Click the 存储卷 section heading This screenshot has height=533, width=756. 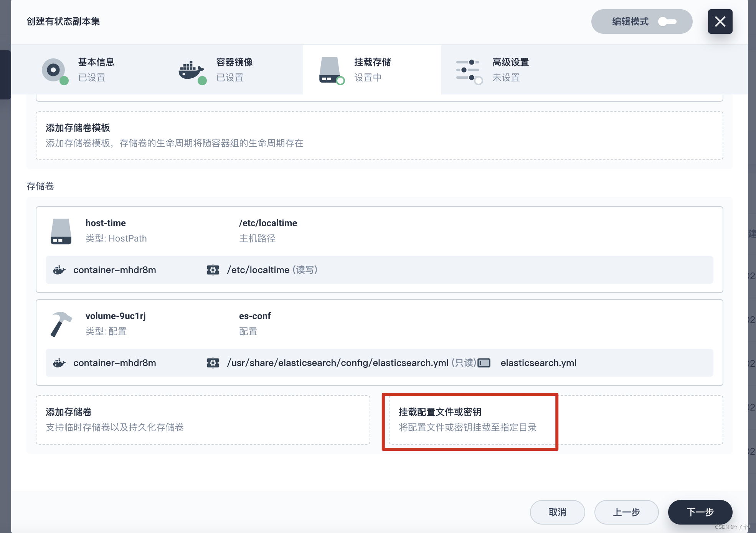[x=40, y=186]
